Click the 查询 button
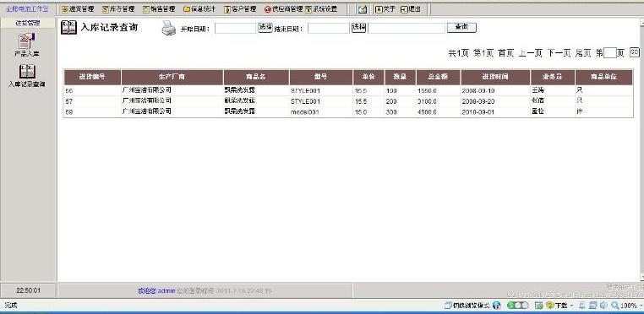 coord(461,28)
